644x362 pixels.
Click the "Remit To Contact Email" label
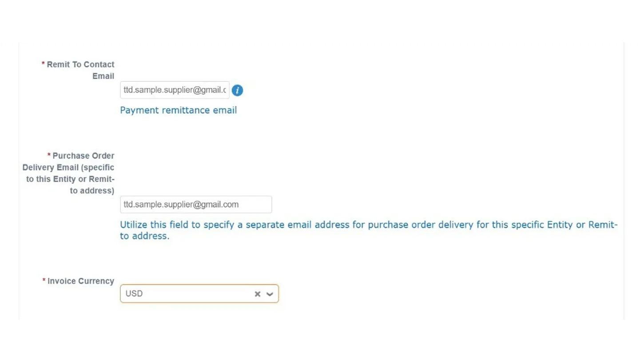(x=80, y=65)
